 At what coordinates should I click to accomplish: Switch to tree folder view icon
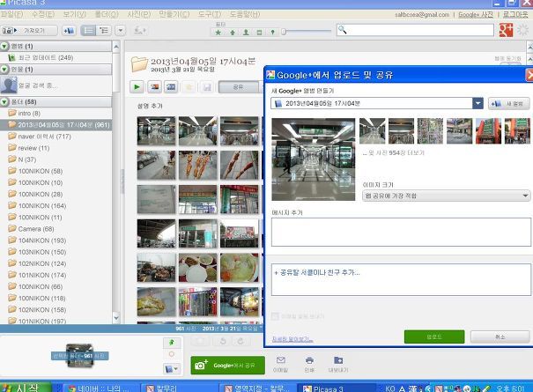point(104,31)
